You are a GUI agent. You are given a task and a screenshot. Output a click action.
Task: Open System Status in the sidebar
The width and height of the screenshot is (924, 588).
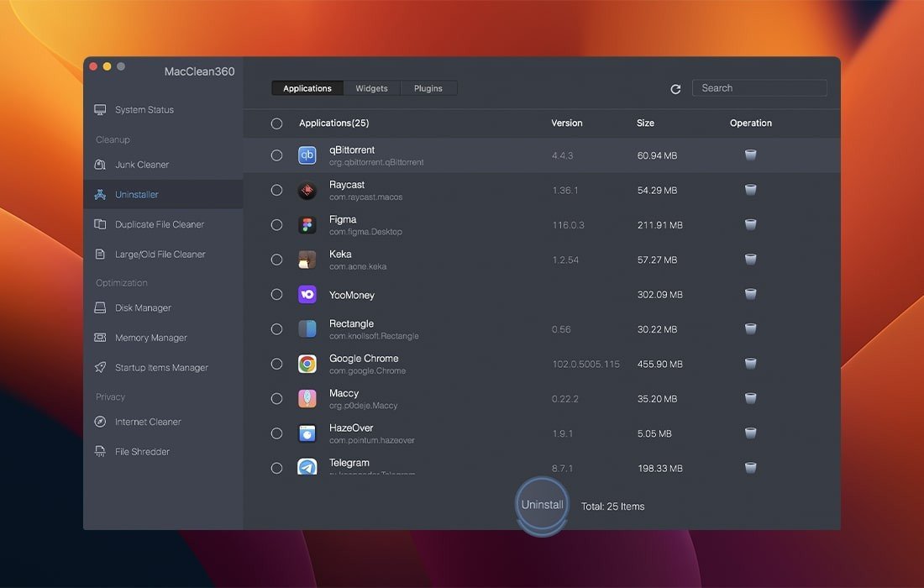coord(144,110)
